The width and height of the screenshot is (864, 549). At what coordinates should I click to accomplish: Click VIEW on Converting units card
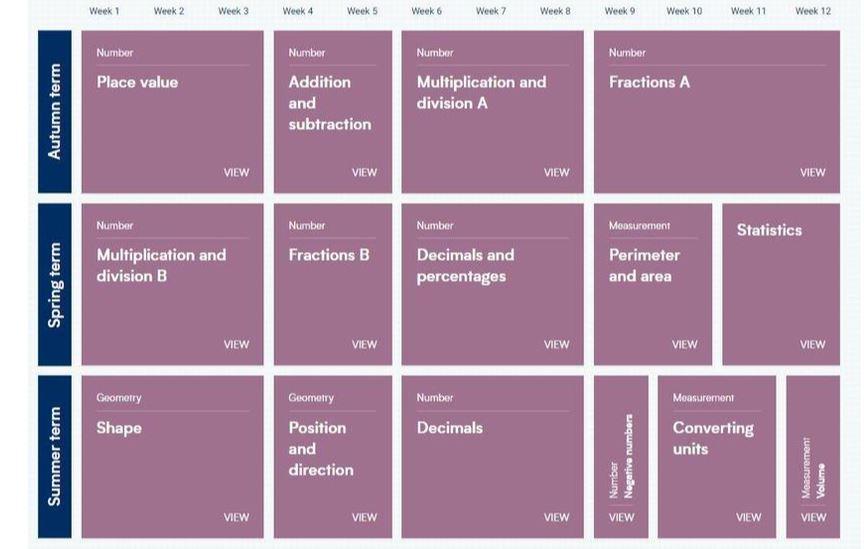click(748, 517)
